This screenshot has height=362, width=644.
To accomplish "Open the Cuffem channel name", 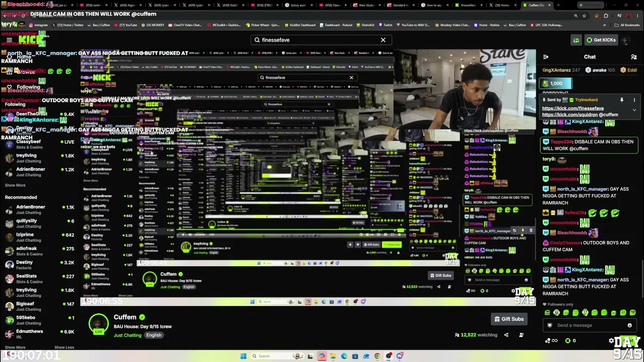I will [x=125, y=317].
